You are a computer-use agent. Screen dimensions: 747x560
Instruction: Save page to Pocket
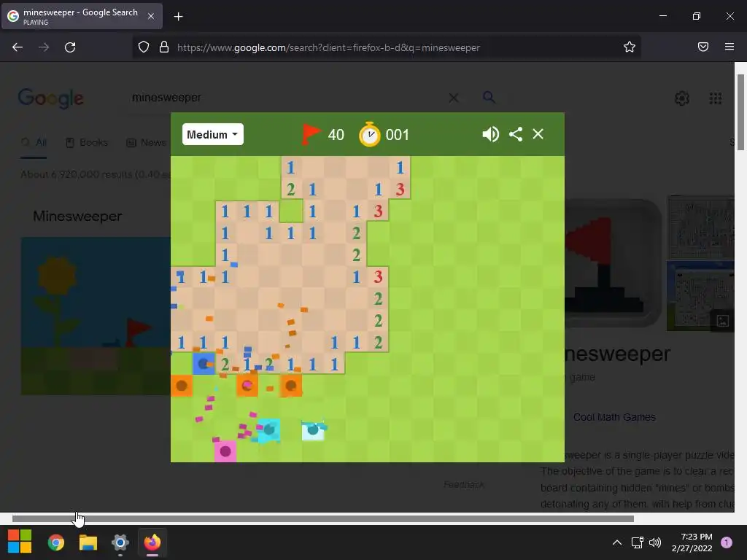tap(703, 47)
